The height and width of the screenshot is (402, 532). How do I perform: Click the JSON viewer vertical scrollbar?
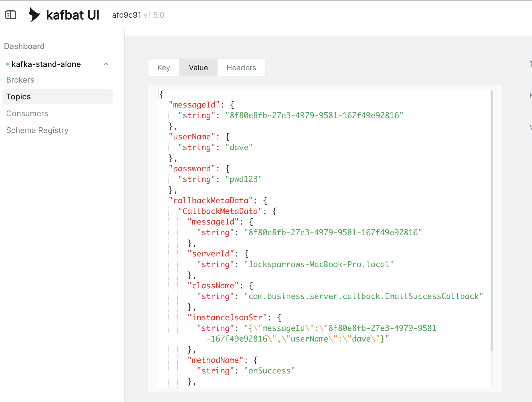pyautogui.click(x=491, y=221)
